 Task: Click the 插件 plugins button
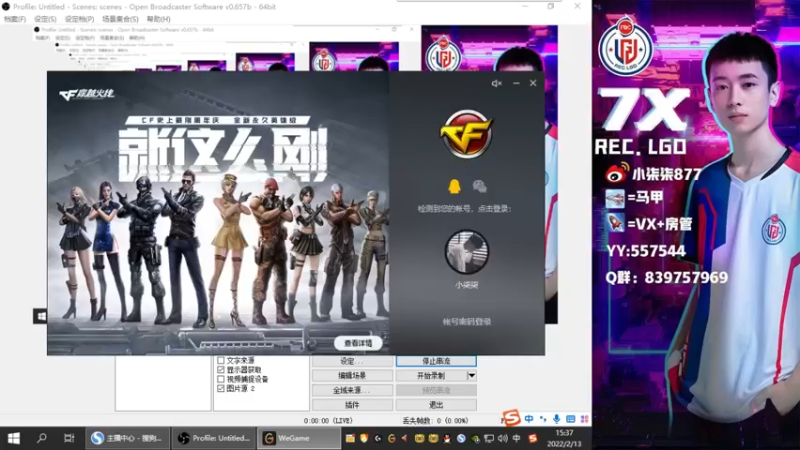(352, 405)
